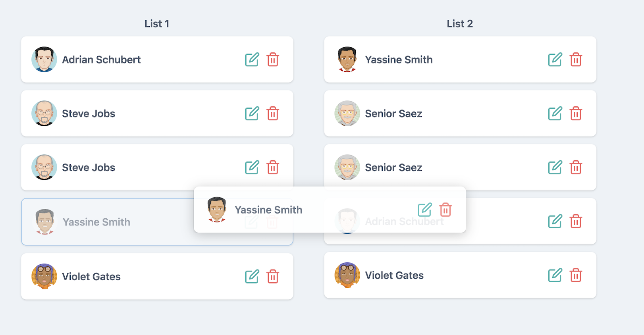
Task: Edit the top Yassine Smith card in List 2
Action: (555, 60)
